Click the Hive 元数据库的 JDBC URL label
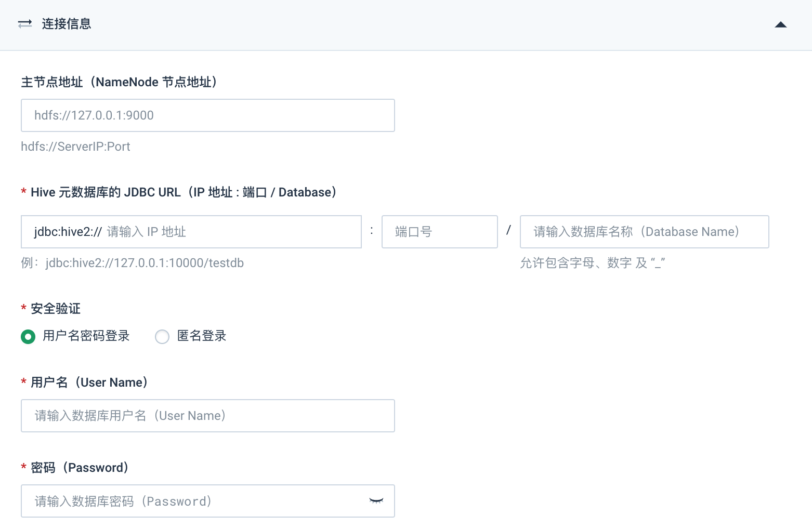 tap(184, 192)
